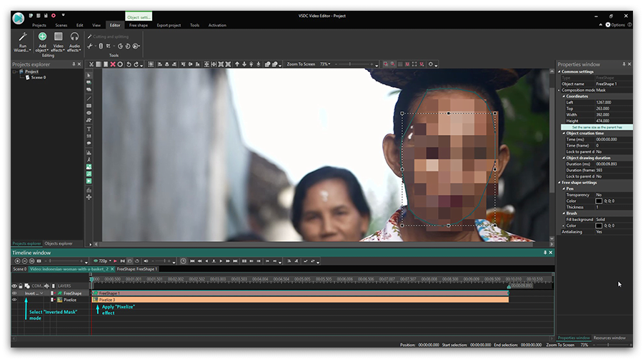The width and height of the screenshot is (643, 364).
Task: Select Scene 0 in the Projects explorer tree
Action: (x=38, y=77)
